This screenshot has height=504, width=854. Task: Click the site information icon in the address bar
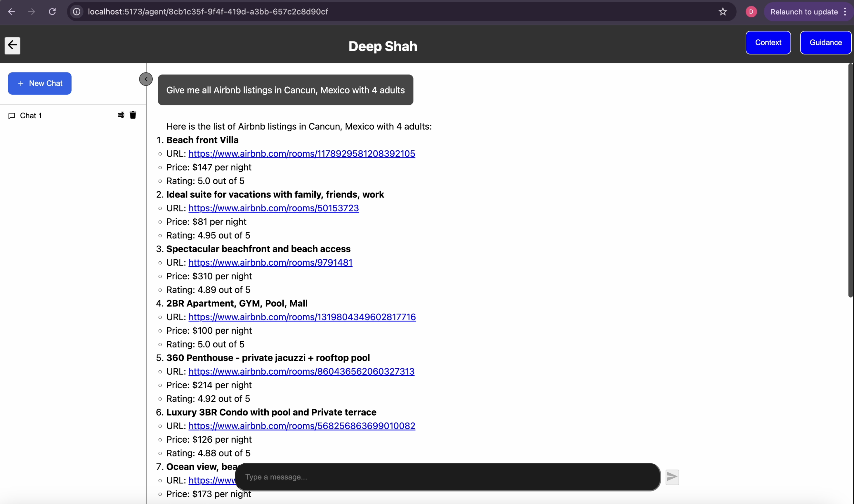77,12
